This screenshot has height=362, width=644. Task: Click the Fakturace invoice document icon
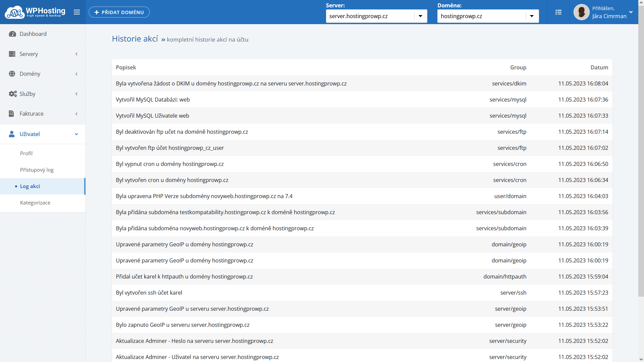[x=11, y=114]
